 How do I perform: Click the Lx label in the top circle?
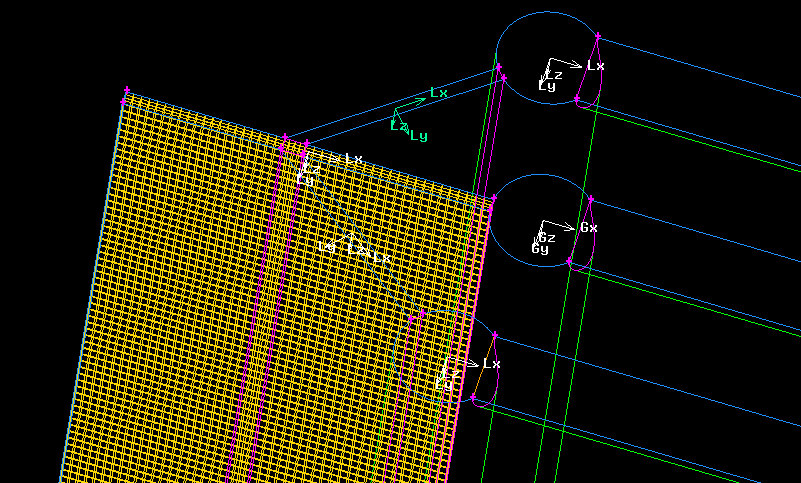coord(595,65)
